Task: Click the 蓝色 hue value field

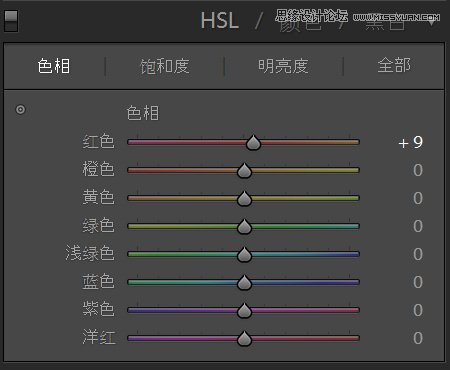Action: 418,282
